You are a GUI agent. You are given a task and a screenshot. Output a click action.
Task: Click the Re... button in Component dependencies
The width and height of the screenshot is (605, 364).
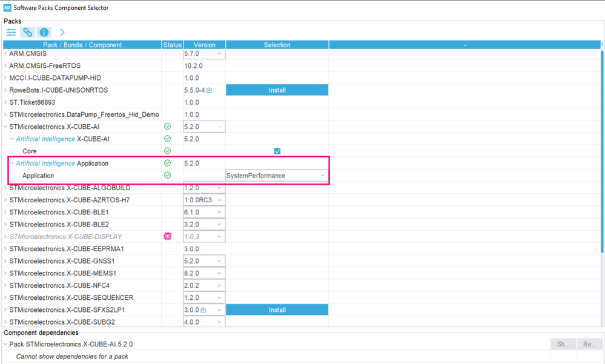pos(590,344)
